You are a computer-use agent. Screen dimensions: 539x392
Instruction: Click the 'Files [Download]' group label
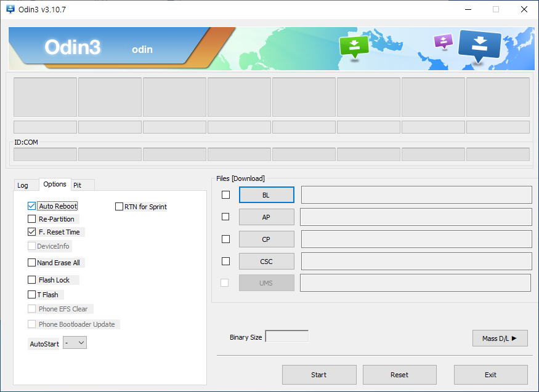[x=240, y=178]
